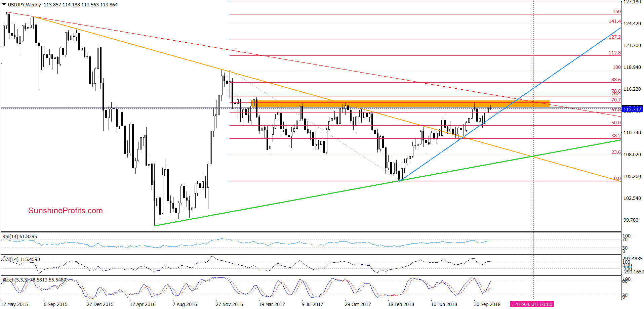The height and width of the screenshot is (309, 644).
Task: Click the 118.940 price axis value
Action: pyautogui.click(x=632, y=67)
